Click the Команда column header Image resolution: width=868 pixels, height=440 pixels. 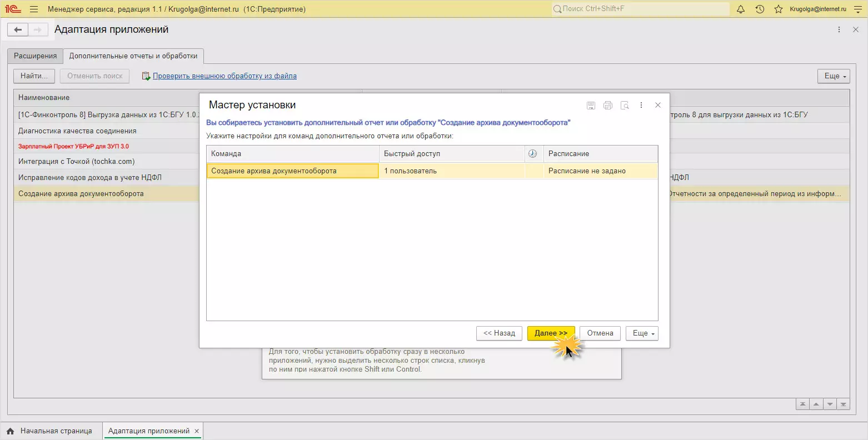click(293, 154)
